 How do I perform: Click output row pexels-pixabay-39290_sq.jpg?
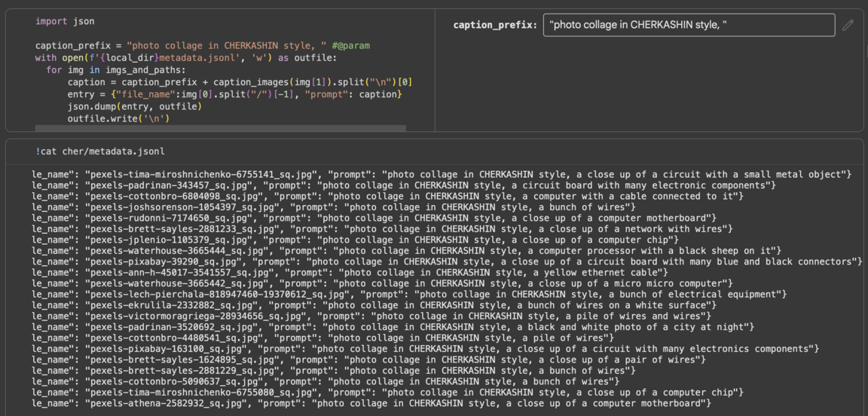(x=447, y=262)
